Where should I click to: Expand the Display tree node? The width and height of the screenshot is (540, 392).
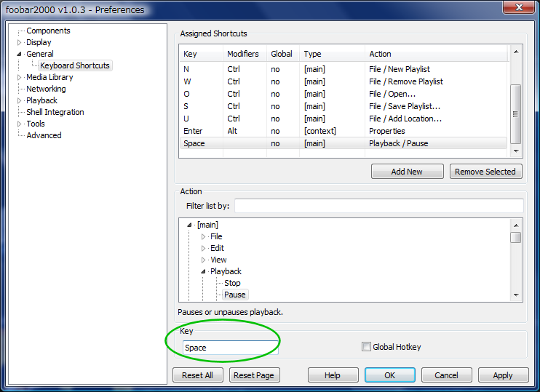(19, 42)
